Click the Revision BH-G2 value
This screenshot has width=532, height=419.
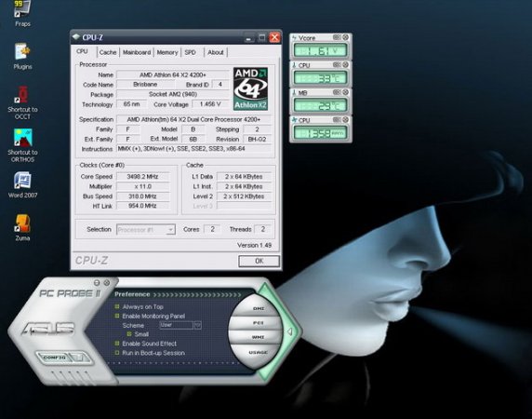pos(257,140)
